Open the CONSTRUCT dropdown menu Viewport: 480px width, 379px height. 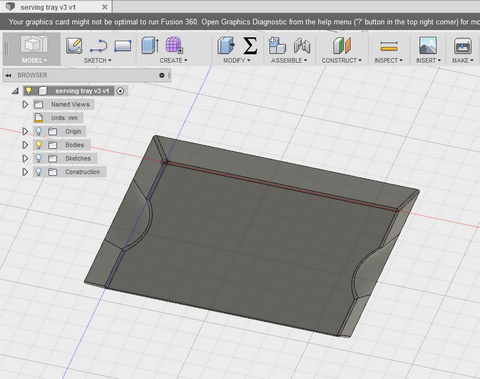[341, 60]
